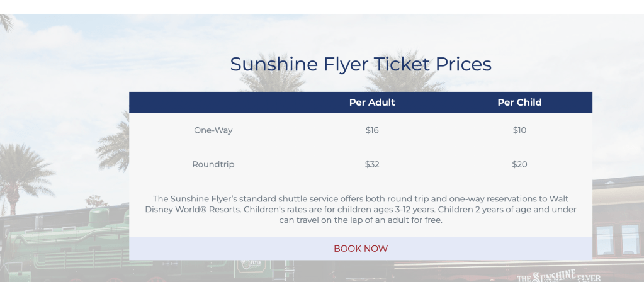Select the Per Adult column header
Screen dimensions: 644x282
click(x=372, y=103)
